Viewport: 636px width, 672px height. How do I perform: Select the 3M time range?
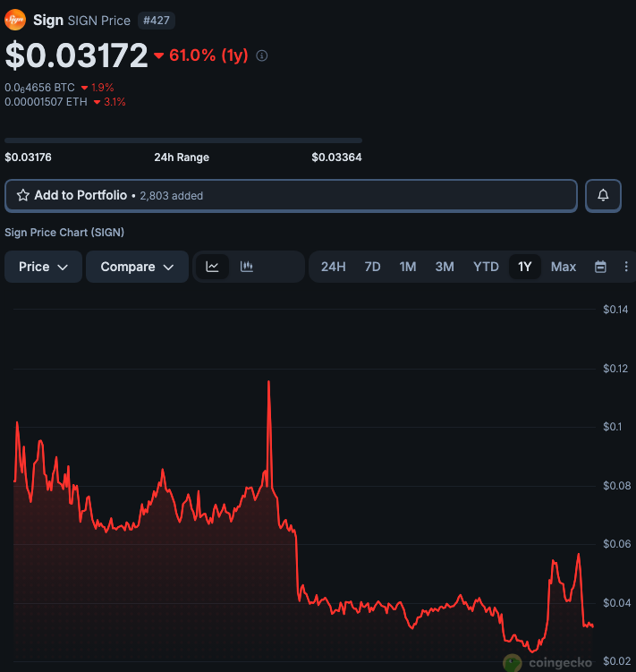(445, 267)
